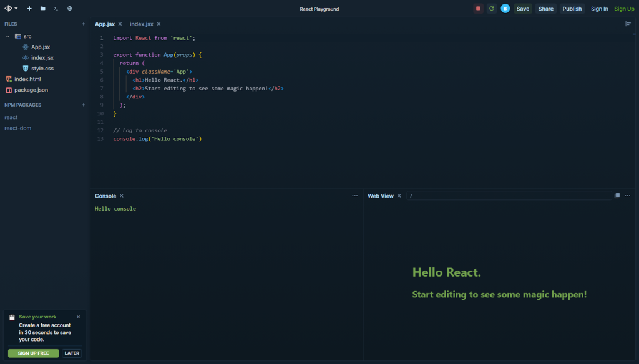Reload the preview with the refresh icon

tap(492, 8)
